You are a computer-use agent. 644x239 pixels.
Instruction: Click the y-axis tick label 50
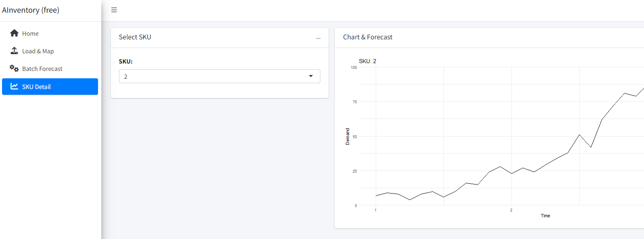(355, 137)
